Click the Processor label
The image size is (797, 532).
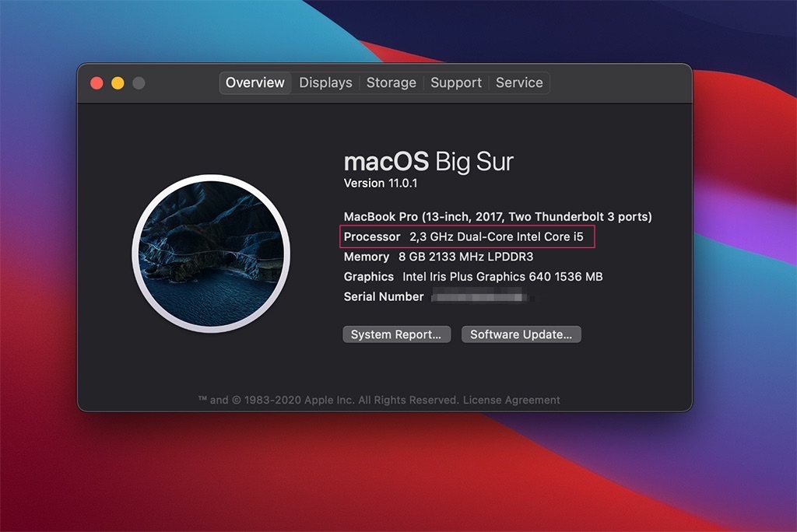coord(372,236)
